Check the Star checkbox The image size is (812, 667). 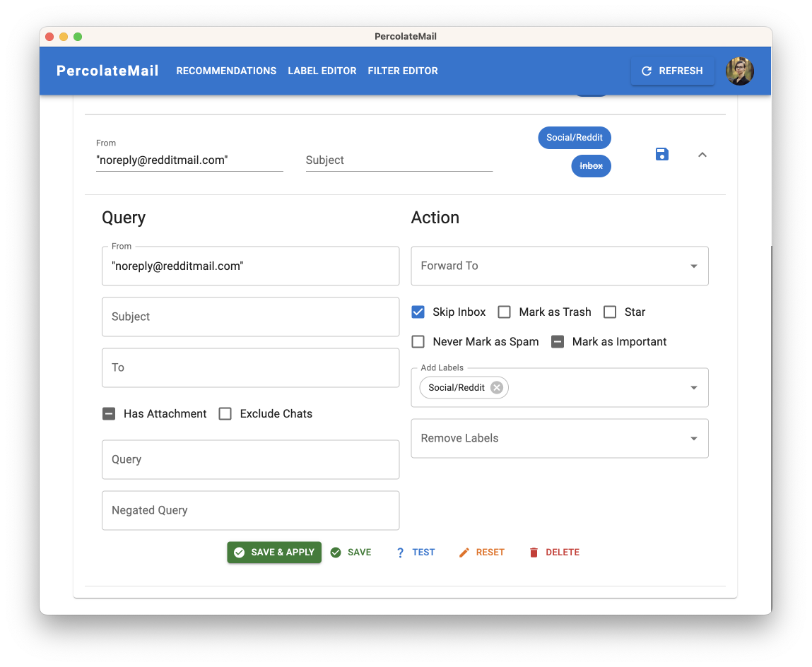(x=610, y=312)
